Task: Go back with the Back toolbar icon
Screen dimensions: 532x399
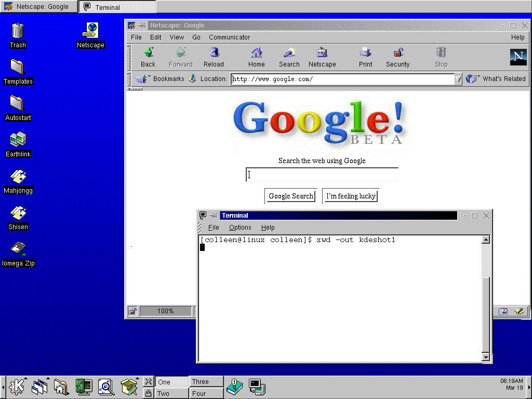Action: click(148, 57)
